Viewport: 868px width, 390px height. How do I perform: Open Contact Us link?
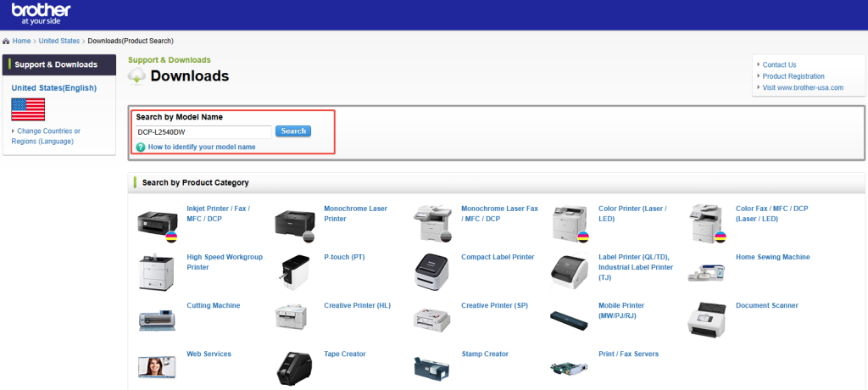pyautogui.click(x=780, y=64)
